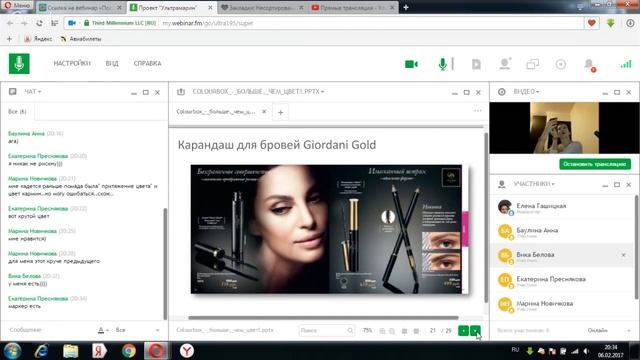Click the heart bookmark icon in address bar

tap(591, 23)
